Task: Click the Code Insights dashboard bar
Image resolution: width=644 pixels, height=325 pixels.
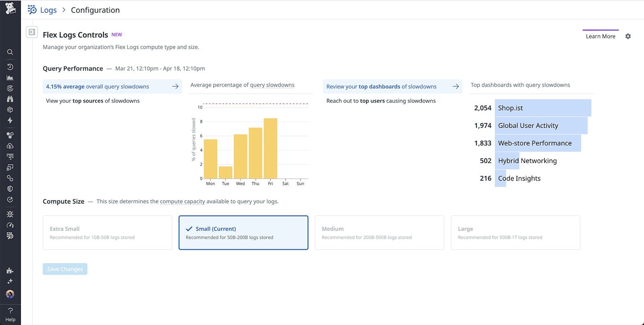Action: 500,178
